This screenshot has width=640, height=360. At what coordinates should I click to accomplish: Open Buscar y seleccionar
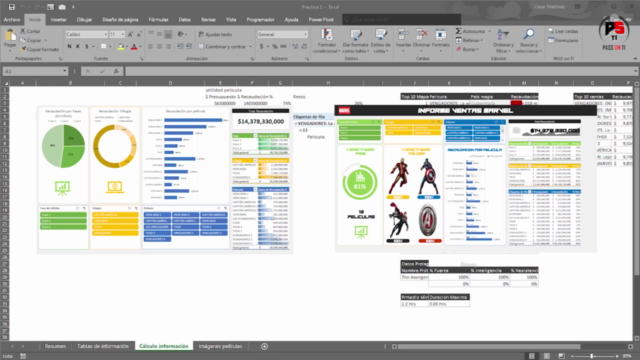tap(529, 41)
